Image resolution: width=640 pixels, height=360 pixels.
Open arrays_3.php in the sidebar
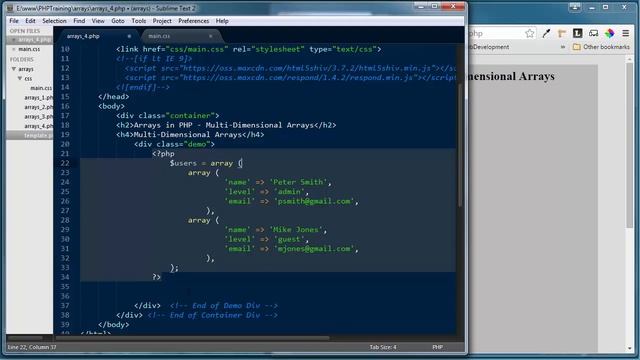point(38,117)
